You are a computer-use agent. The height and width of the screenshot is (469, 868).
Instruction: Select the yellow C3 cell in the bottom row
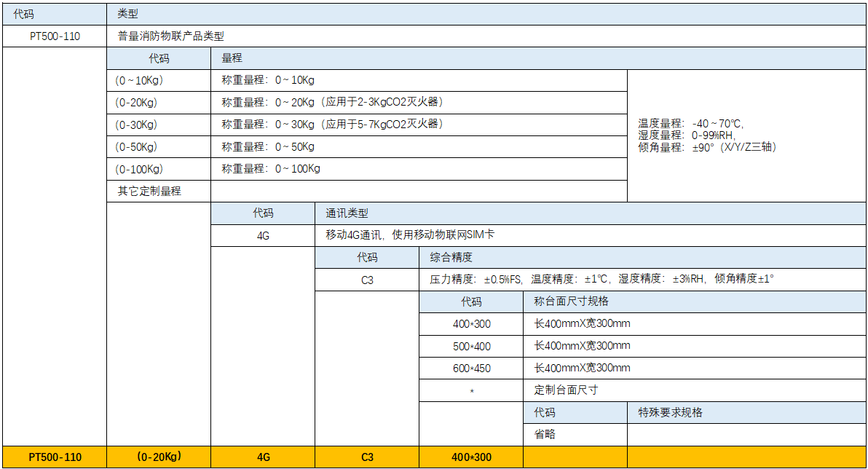[x=367, y=457]
